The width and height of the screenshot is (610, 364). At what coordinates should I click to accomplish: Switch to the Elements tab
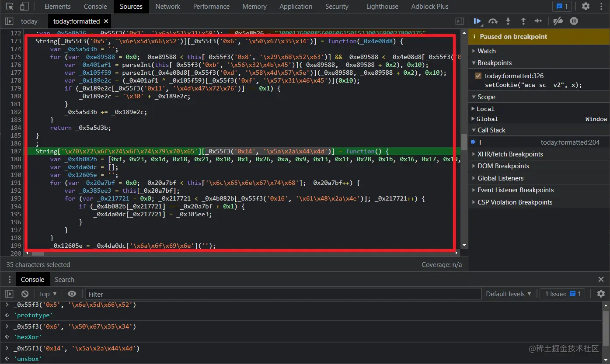point(57,7)
